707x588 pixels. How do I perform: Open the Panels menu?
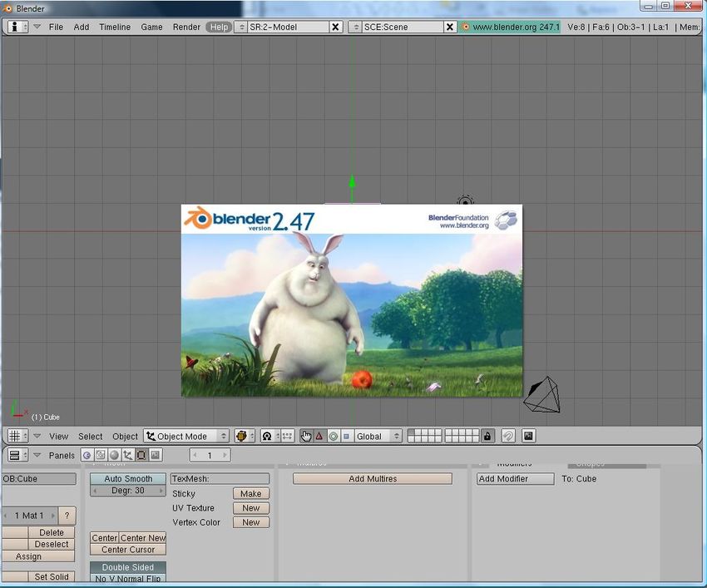click(x=62, y=456)
